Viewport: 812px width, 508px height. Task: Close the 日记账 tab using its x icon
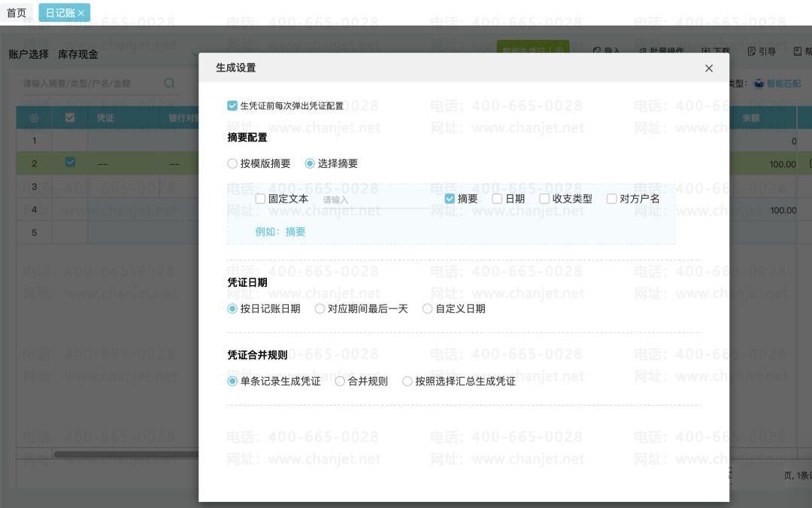click(x=81, y=13)
